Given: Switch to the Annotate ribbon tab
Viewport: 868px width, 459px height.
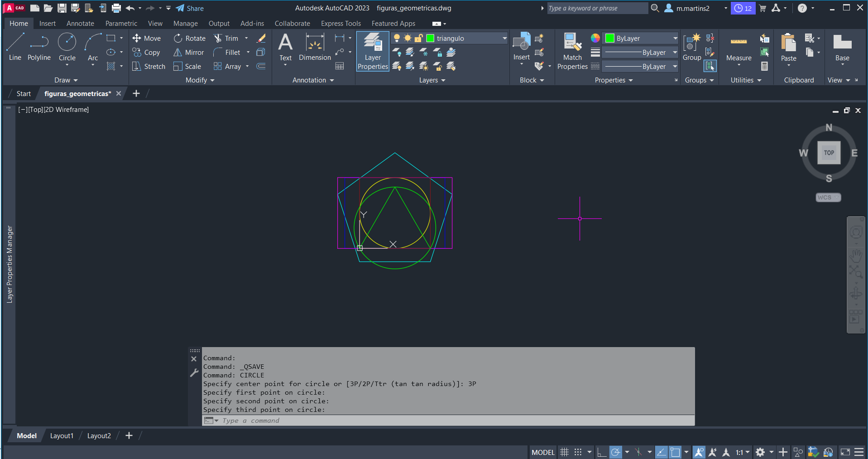Looking at the screenshot, I should 80,24.
